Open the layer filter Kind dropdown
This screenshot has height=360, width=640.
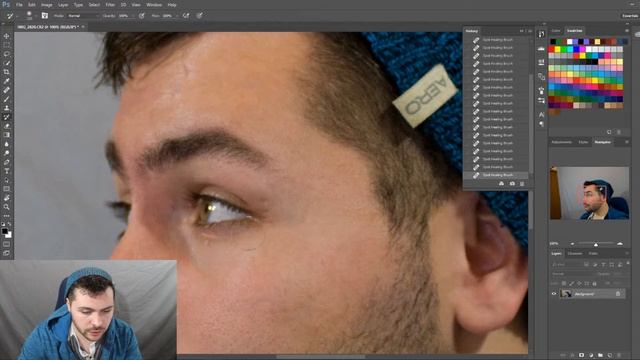click(x=567, y=264)
